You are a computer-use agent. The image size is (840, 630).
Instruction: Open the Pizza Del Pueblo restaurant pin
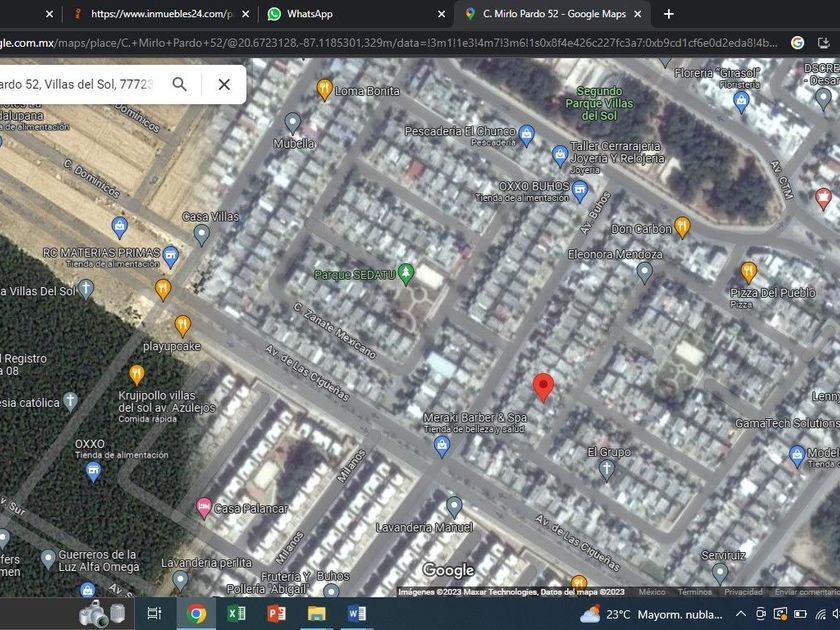[748, 273]
